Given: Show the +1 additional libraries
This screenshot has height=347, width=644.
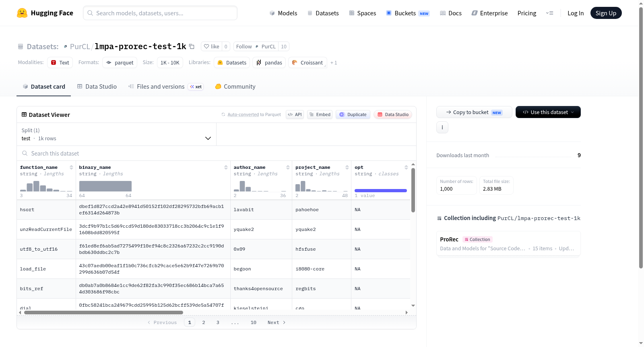Looking at the screenshot, I should (x=334, y=63).
